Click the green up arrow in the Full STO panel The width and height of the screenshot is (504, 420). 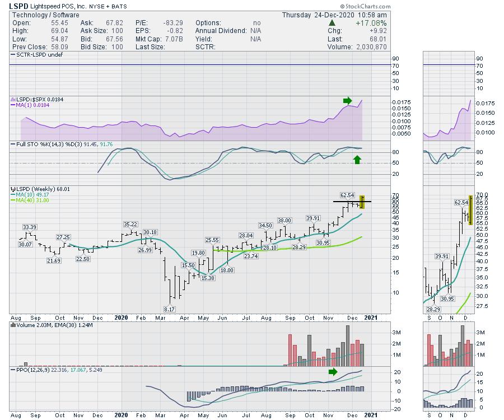click(x=357, y=160)
